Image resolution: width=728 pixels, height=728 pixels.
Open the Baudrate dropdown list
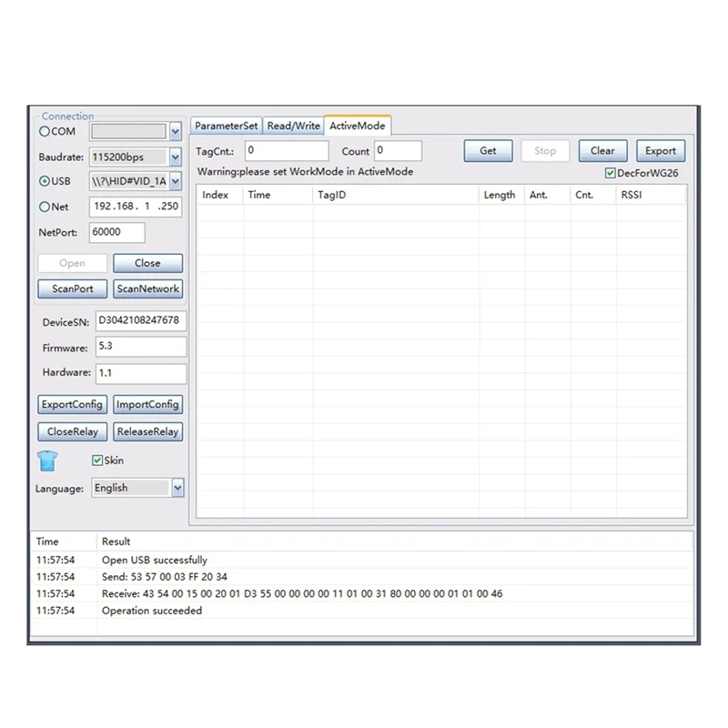pos(175,157)
